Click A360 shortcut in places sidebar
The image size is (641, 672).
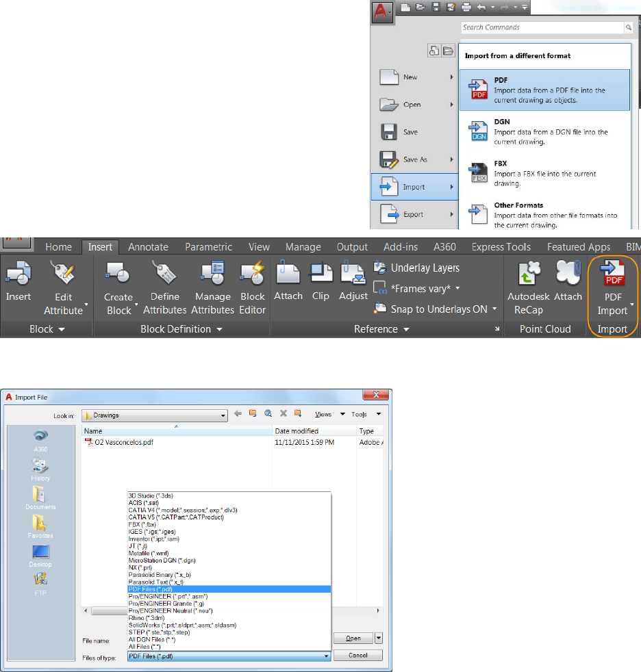click(x=40, y=441)
